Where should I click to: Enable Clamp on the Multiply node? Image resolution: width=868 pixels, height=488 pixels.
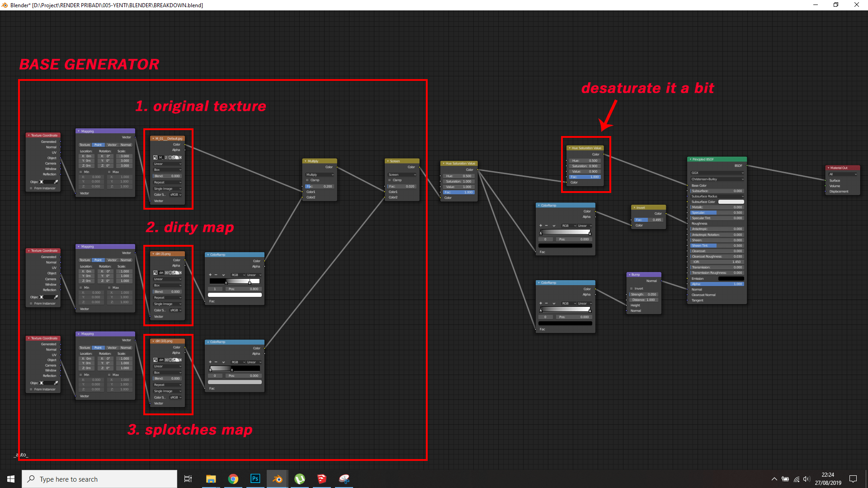click(x=307, y=180)
